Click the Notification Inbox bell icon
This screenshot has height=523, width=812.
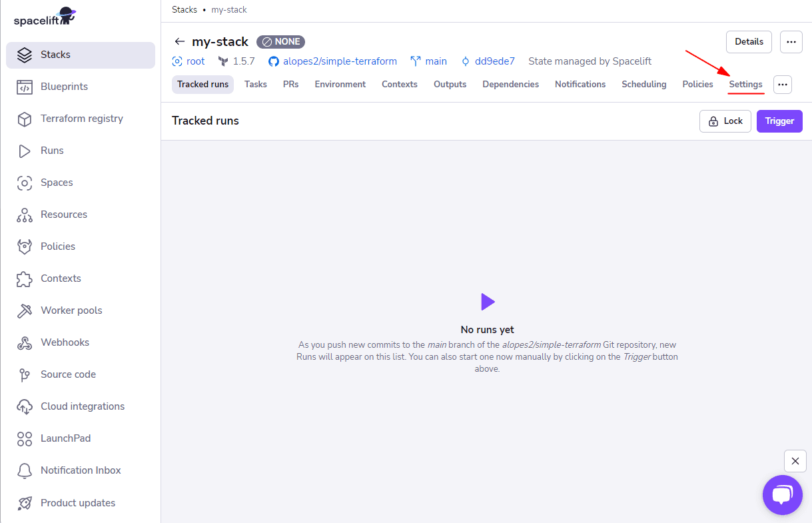[25, 470]
